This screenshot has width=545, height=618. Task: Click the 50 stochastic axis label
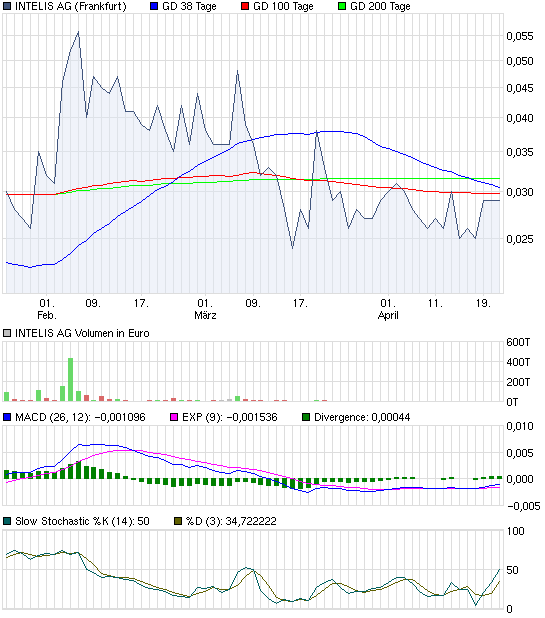[x=512, y=570]
